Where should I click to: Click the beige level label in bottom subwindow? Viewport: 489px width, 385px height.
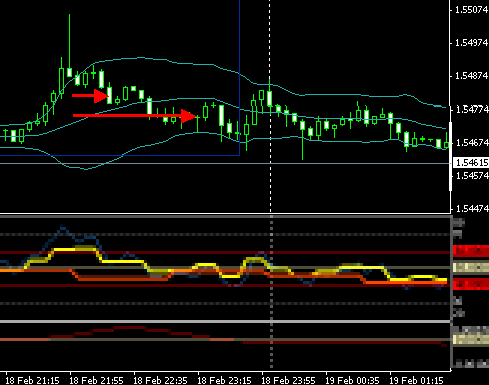[x=471, y=339]
